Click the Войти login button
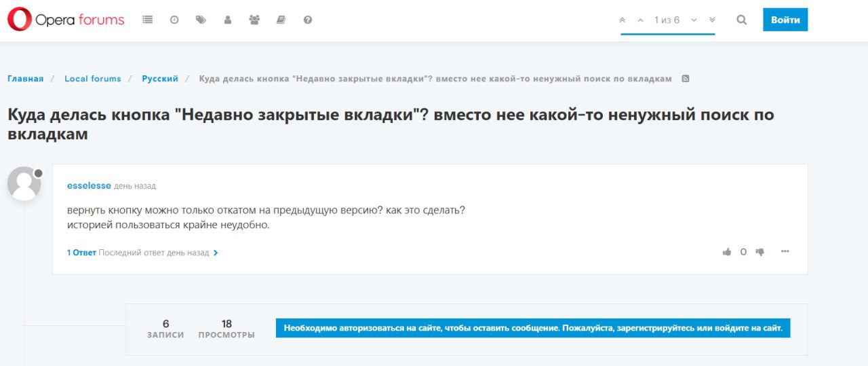This screenshot has width=868, height=366. [785, 20]
